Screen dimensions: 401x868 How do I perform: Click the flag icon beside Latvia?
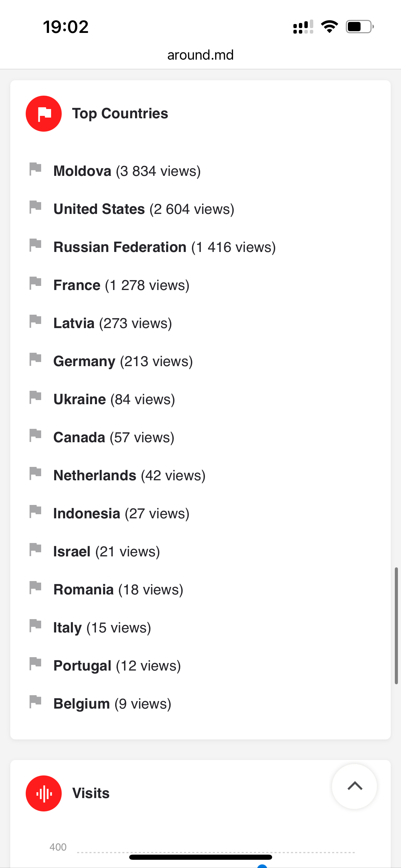tap(35, 321)
